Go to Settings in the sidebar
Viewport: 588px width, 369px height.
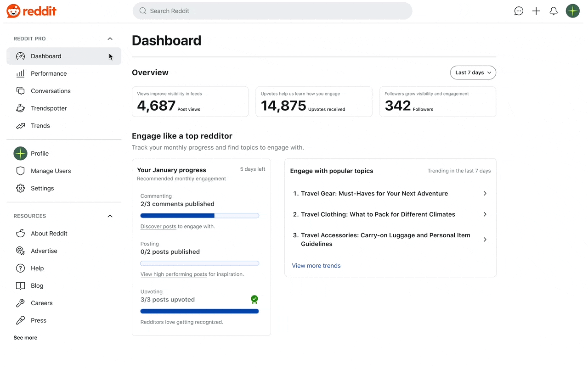[42, 188]
